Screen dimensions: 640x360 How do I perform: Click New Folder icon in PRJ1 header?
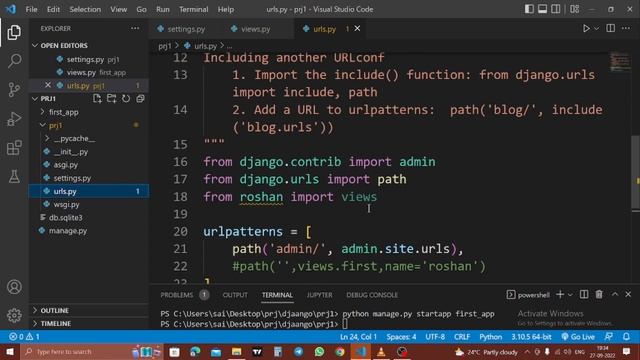tap(111, 99)
